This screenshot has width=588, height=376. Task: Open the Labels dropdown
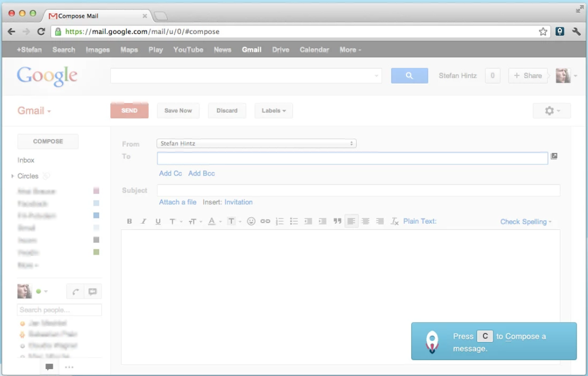click(x=274, y=110)
